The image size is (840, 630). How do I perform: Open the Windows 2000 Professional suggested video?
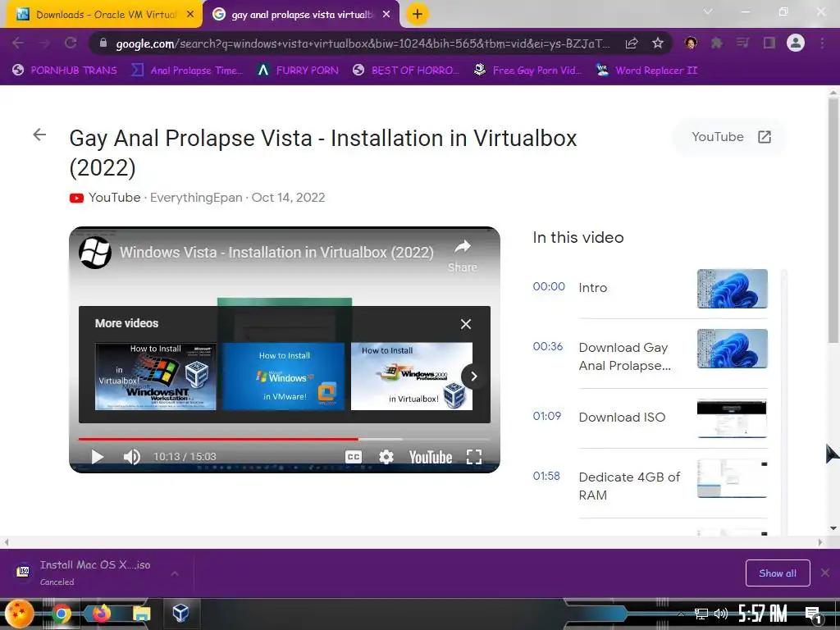point(412,377)
